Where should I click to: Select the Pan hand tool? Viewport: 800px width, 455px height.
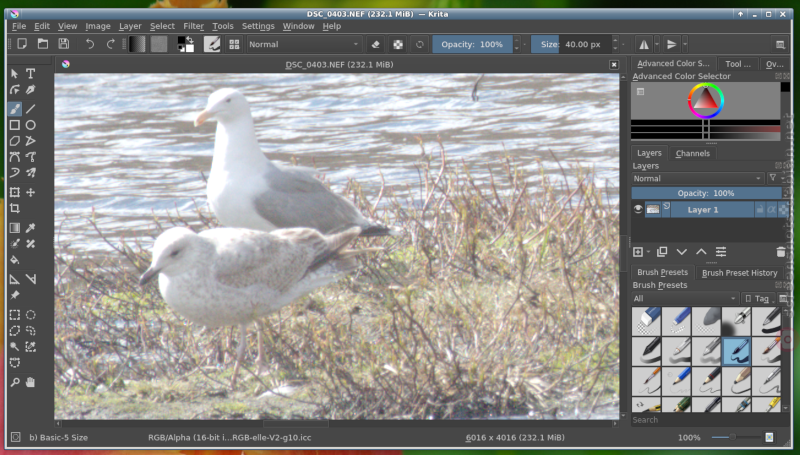tap(31, 382)
